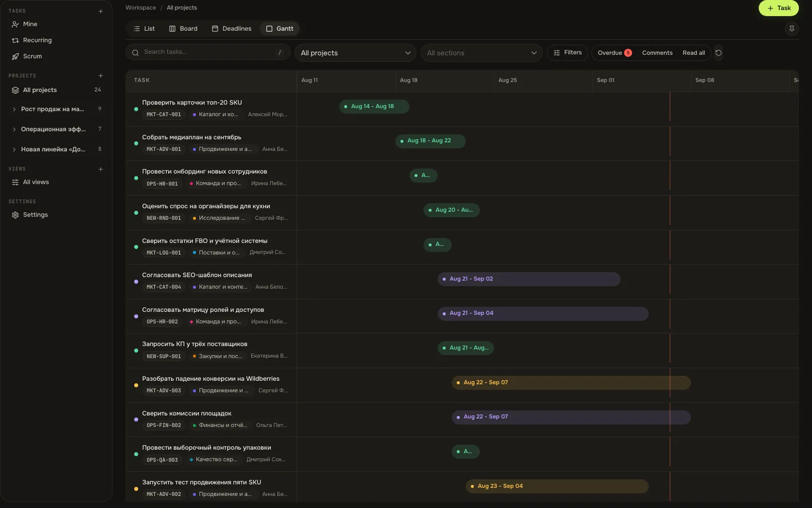The image size is (812, 508).
Task: Click the pin icon at top right
Action: click(x=791, y=29)
